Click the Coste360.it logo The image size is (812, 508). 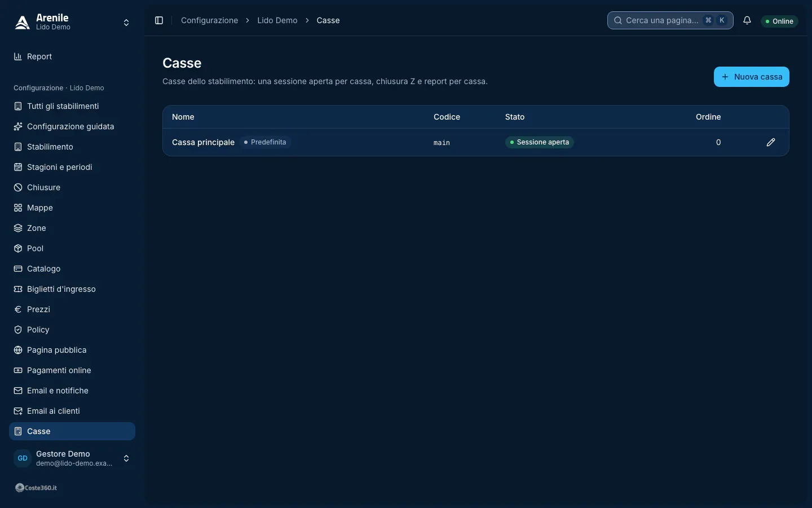click(x=36, y=488)
